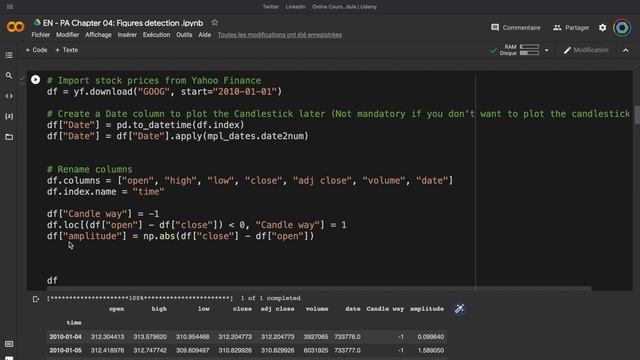This screenshot has height=360, width=640.
Task: Click the yf.download code line
Action: [x=164, y=91]
